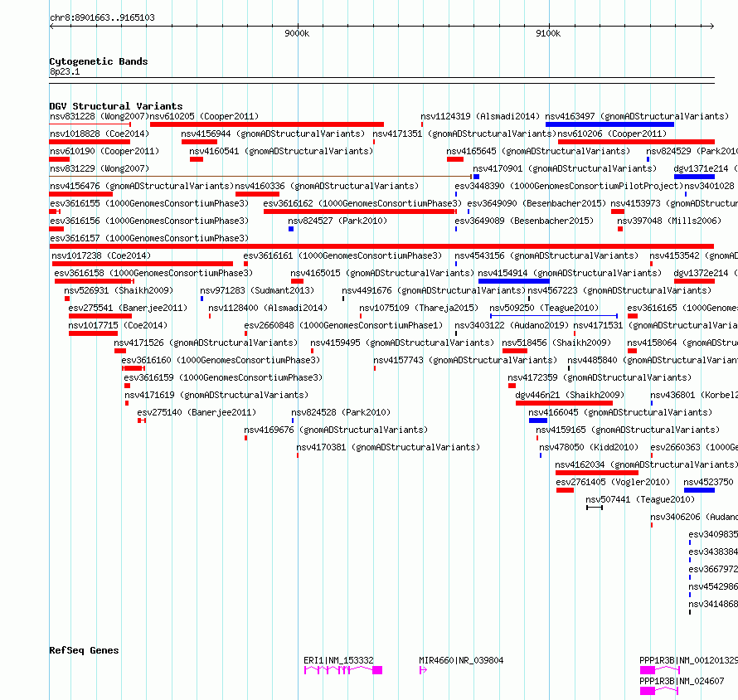This screenshot has width=738, height=700.
Task: Click nsv1017715 (Coe2014) label
Action: click(x=118, y=325)
